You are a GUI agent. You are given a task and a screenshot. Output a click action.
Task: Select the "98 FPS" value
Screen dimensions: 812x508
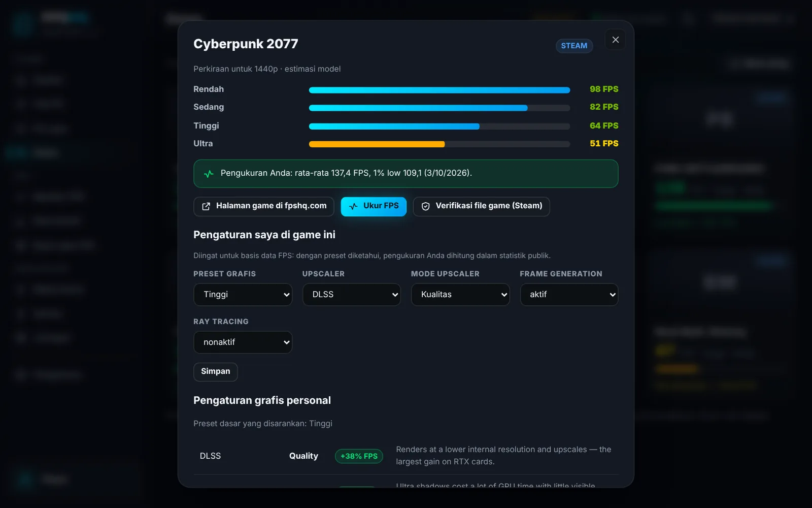[x=604, y=89]
